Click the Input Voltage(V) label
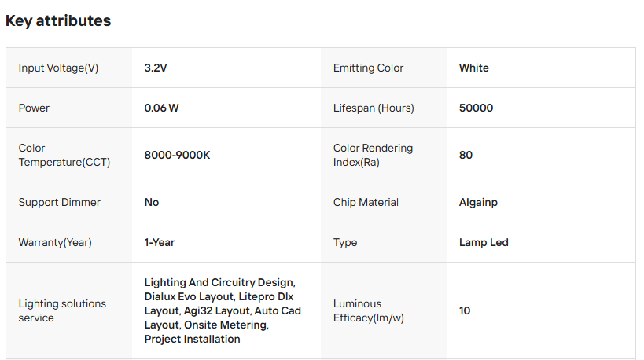644x360 pixels. [58, 68]
